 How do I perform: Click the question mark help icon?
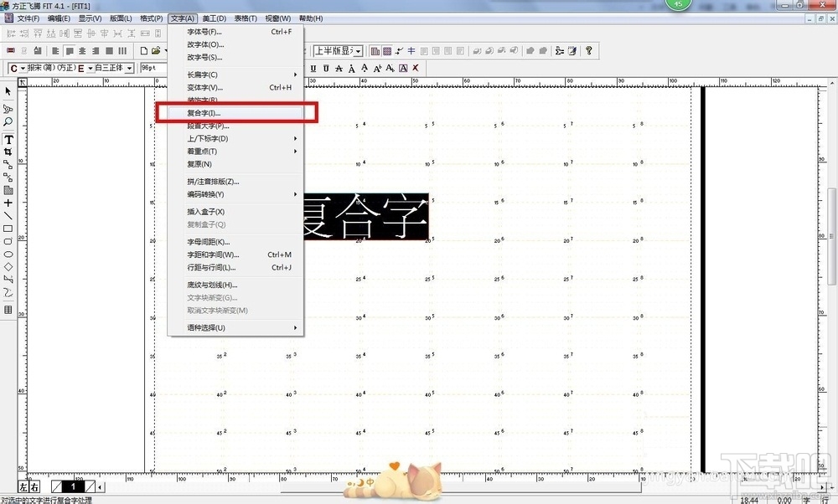[588, 51]
